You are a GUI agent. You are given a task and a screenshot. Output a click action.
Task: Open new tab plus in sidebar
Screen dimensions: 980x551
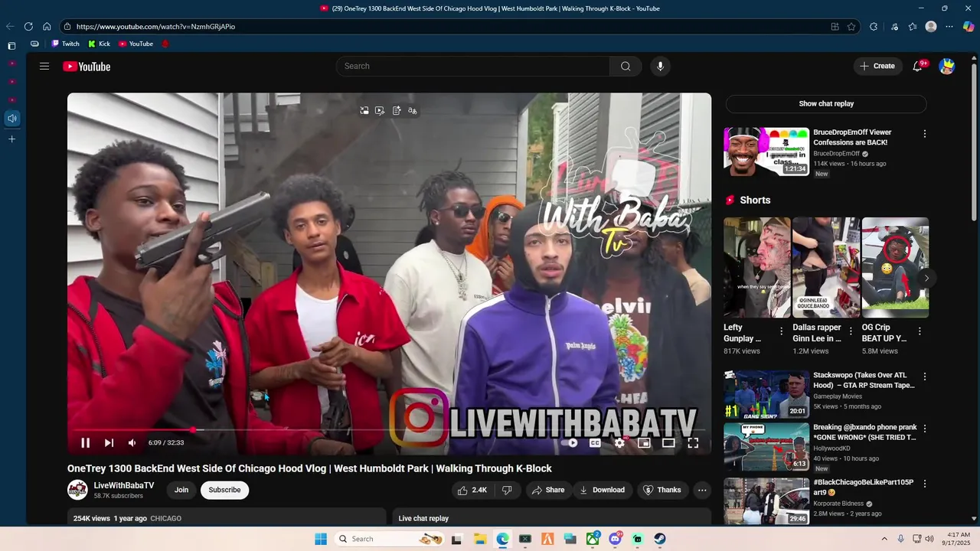[11, 139]
